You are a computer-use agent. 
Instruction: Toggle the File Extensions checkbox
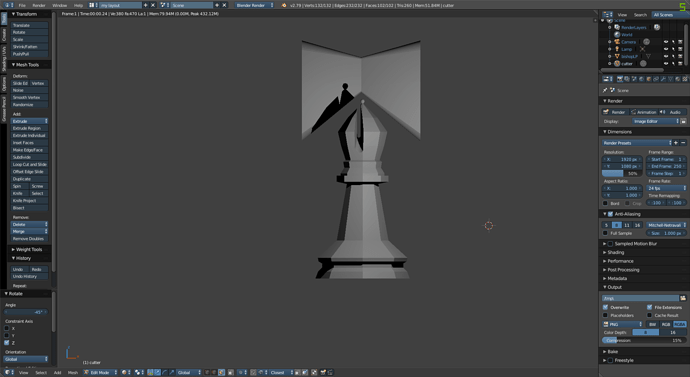[650, 307]
